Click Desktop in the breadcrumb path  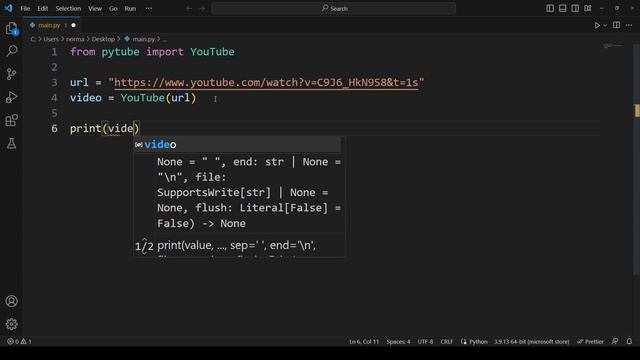(x=103, y=39)
